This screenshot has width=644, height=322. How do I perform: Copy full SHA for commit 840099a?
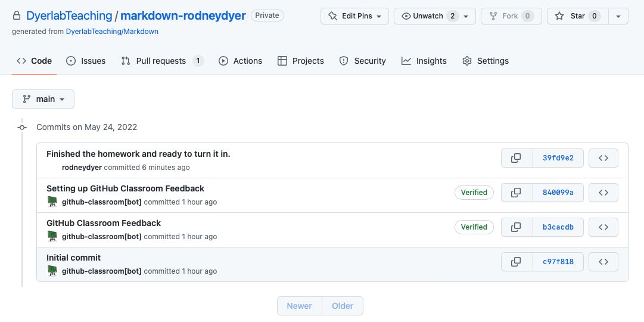[517, 193]
